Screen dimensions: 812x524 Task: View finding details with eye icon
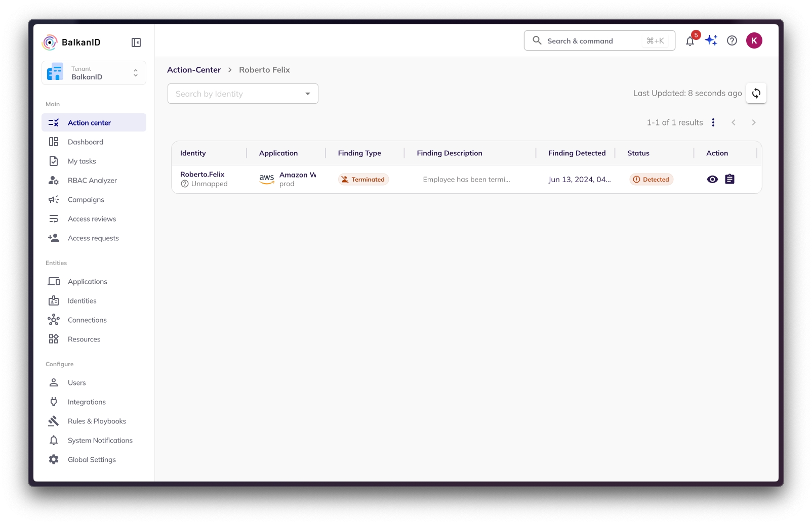tap(712, 179)
